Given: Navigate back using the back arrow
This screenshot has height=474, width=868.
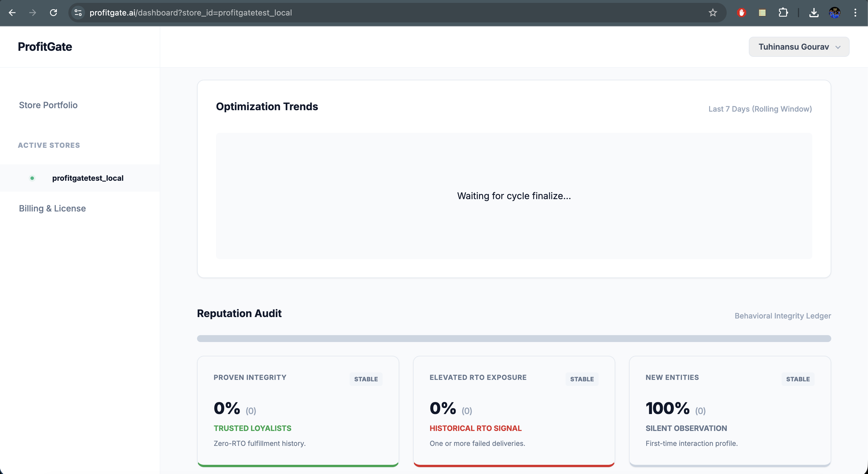Looking at the screenshot, I should [12, 12].
